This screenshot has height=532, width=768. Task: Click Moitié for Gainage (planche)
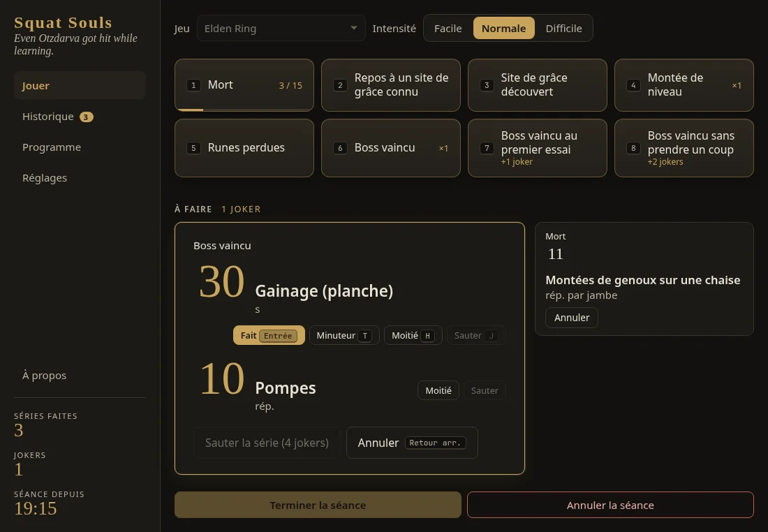pyautogui.click(x=413, y=336)
